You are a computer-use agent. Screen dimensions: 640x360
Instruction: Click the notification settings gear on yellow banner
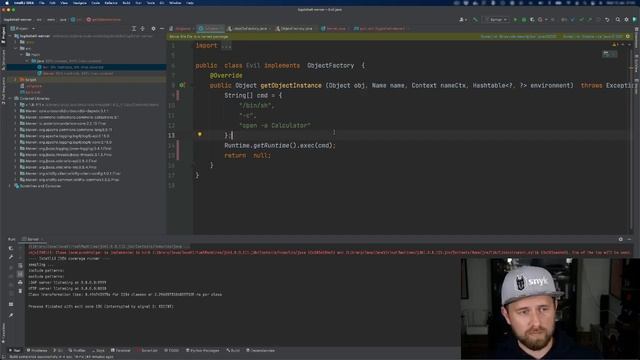click(628, 36)
